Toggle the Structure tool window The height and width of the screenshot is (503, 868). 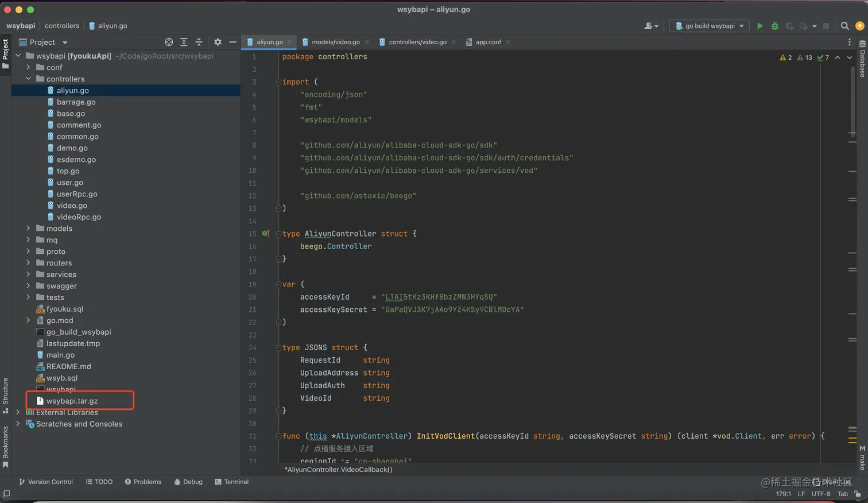coord(5,394)
